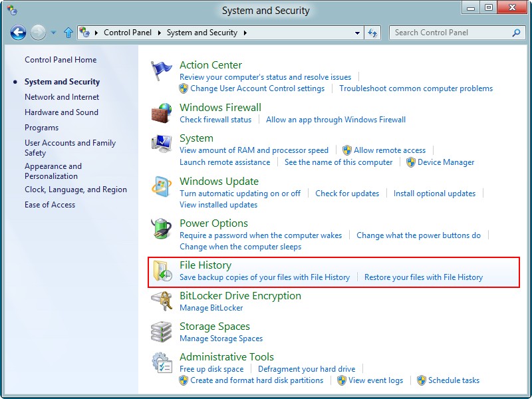Click the Power Options battery icon

[162, 228]
